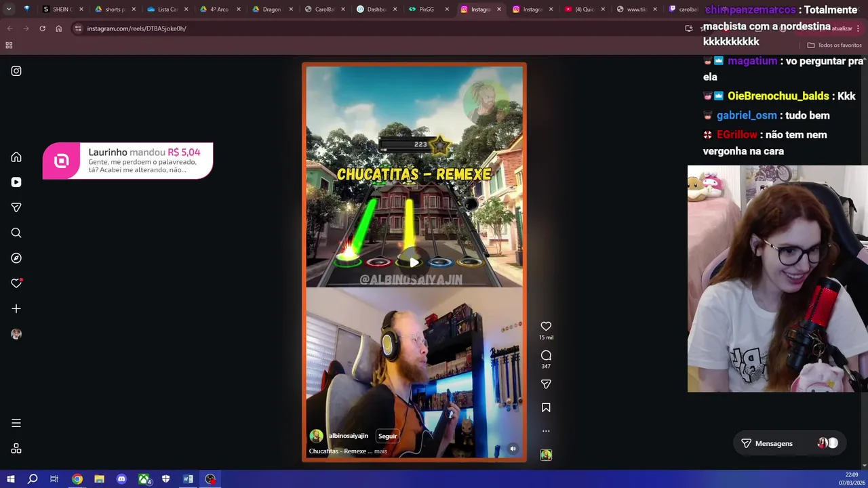Image resolution: width=868 pixels, height=488 pixels.
Task: Open direct messages paper-plane sidebar icon
Action: pos(16,207)
